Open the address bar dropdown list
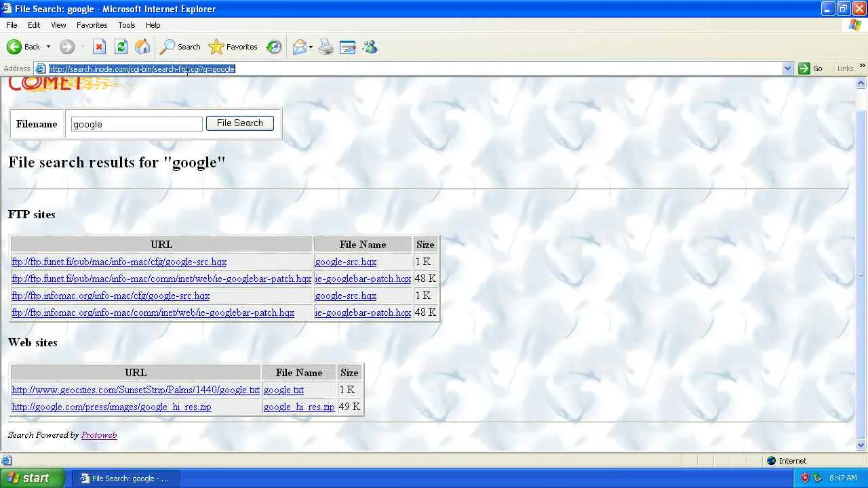This screenshot has height=488, width=868. click(787, 68)
